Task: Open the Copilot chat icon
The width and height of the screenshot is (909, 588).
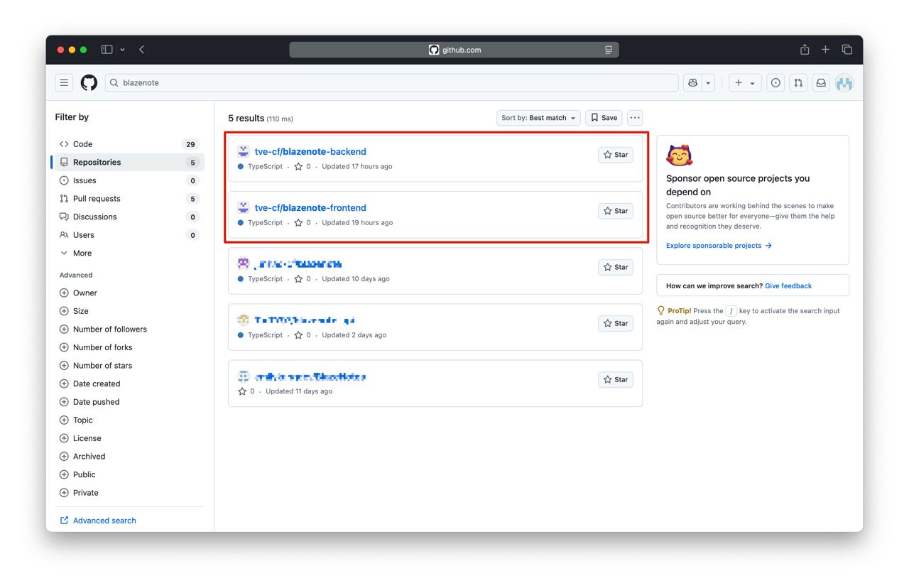Action: tap(692, 83)
